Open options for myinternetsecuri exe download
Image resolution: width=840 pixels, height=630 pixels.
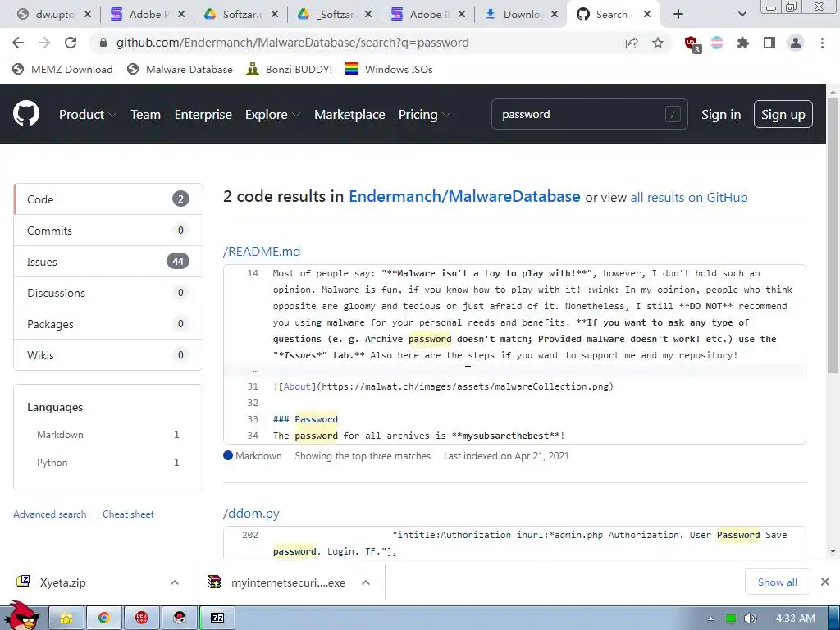coord(366,582)
